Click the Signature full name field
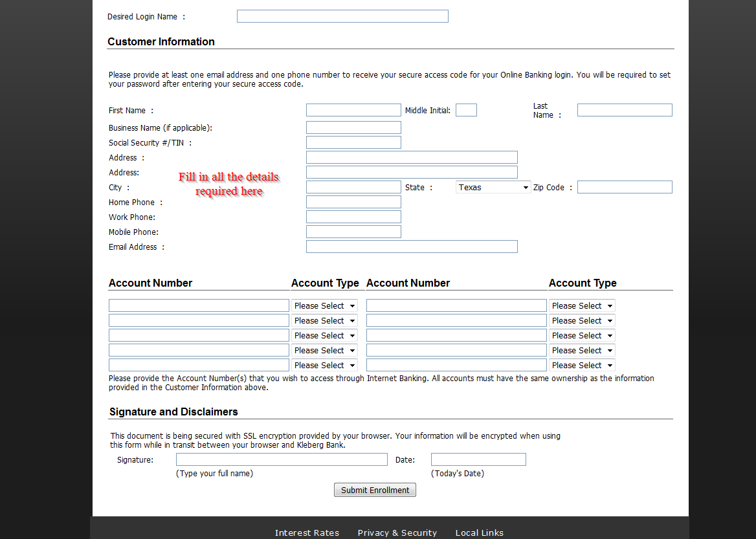This screenshot has height=539, width=756. [x=282, y=460]
